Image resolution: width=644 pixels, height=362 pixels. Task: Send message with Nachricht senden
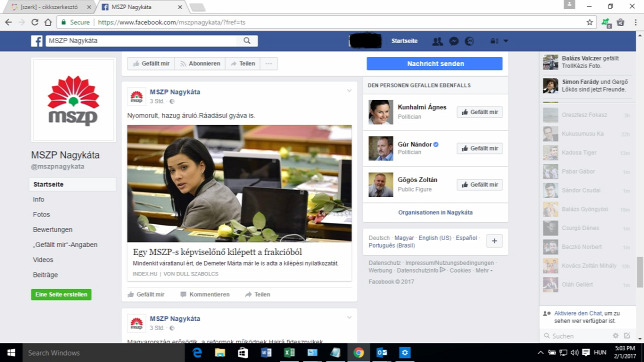tap(435, 64)
